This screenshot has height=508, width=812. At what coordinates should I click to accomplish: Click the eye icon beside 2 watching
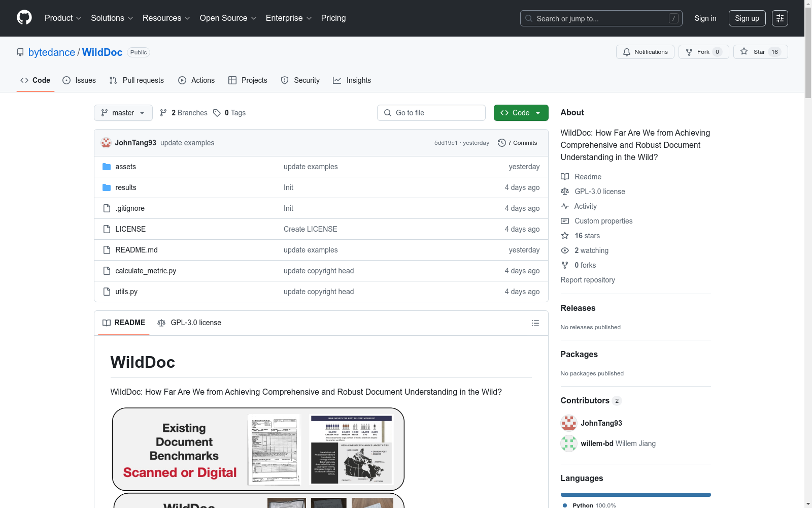565,250
